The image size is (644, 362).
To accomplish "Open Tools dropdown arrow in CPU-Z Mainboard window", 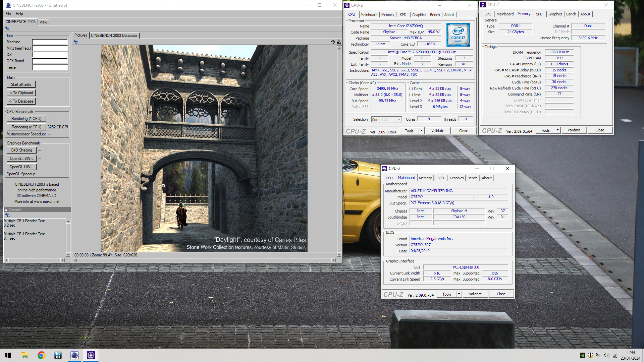I will tap(459, 294).
